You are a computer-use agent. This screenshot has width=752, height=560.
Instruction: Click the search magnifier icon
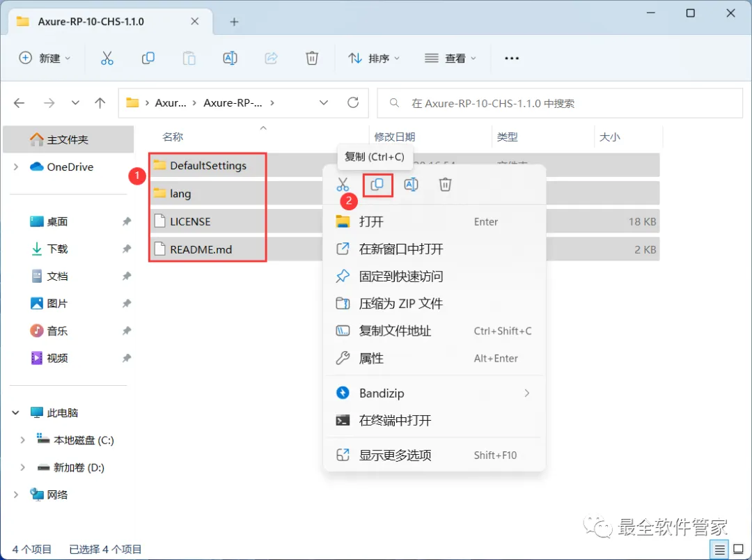(x=394, y=102)
